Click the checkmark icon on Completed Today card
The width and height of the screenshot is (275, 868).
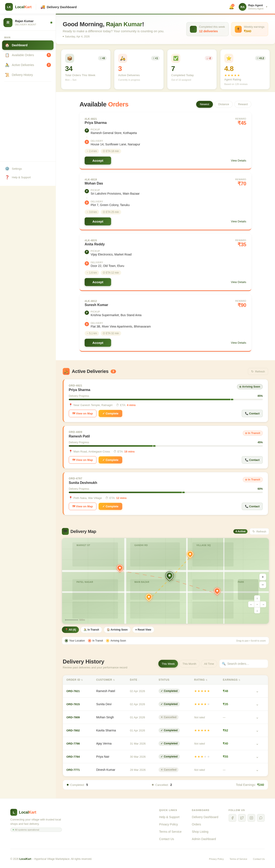pos(176,58)
